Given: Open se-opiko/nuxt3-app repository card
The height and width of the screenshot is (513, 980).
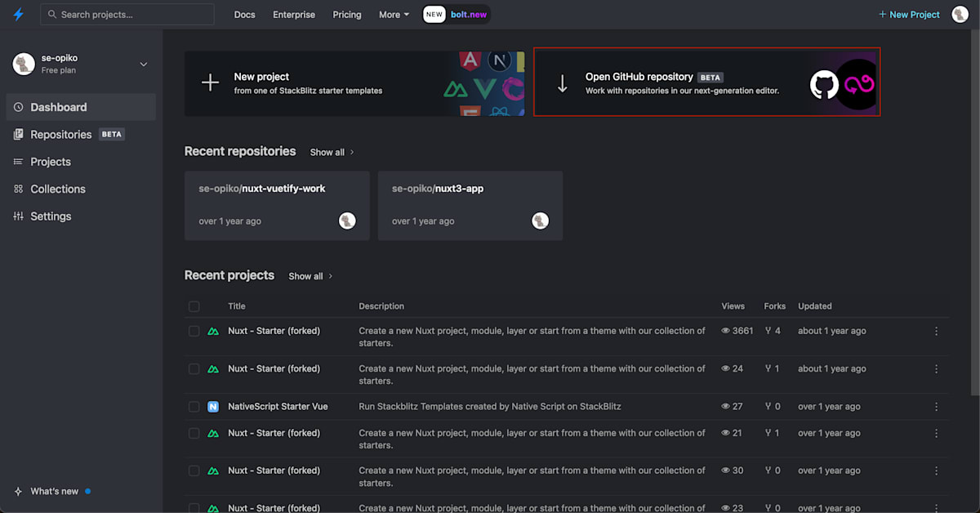Looking at the screenshot, I should pyautogui.click(x=470, y=206).
